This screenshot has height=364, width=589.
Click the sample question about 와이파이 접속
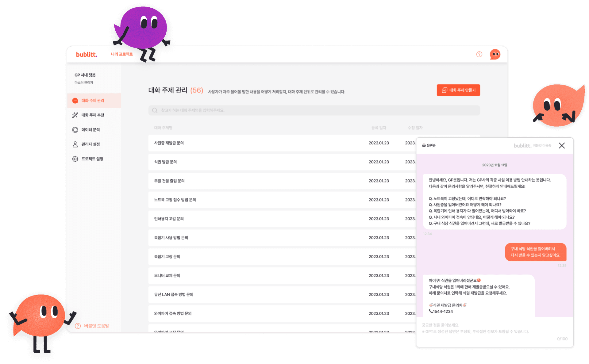pyautogui.click(x=472, y=217)
